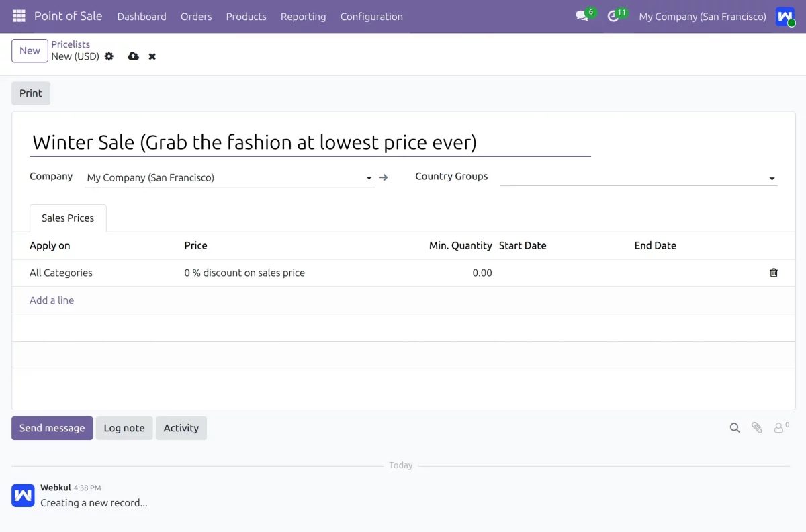This screenshot has height=532, width=806.
Task: Expand the Company dropdown arrow
Action: click(369, 178)
